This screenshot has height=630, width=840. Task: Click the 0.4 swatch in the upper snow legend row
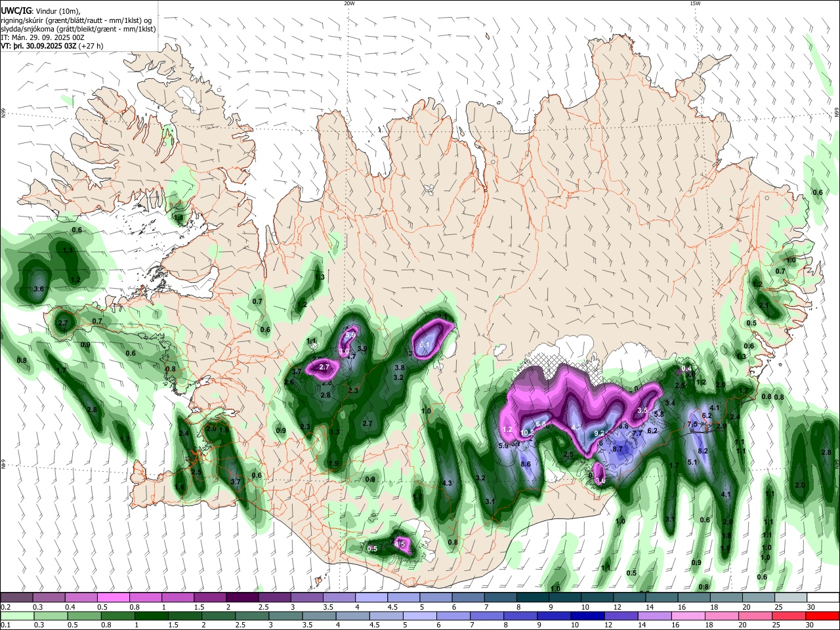[81, 597]
